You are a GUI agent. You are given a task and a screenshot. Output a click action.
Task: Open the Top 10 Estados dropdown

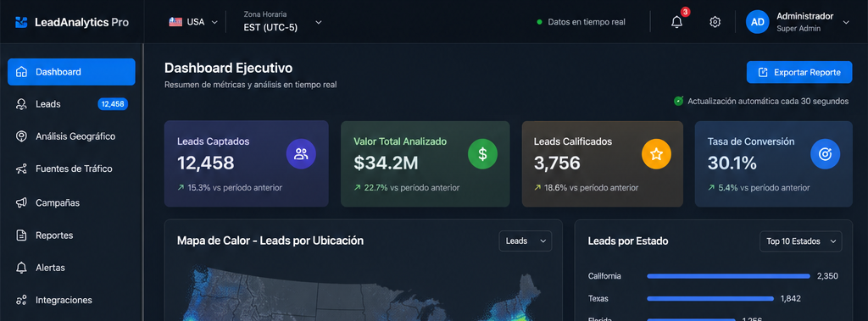[x=801, y=241]
